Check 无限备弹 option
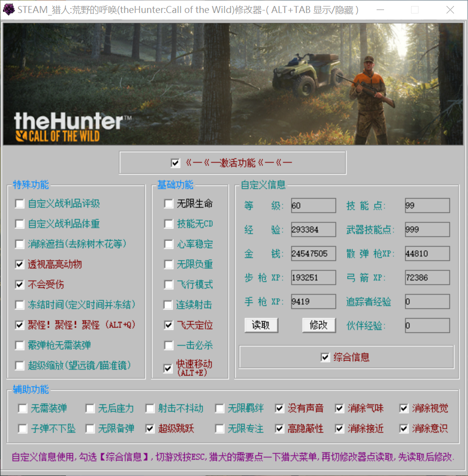The height and width of the screenshot is (476, 468). 90,429
